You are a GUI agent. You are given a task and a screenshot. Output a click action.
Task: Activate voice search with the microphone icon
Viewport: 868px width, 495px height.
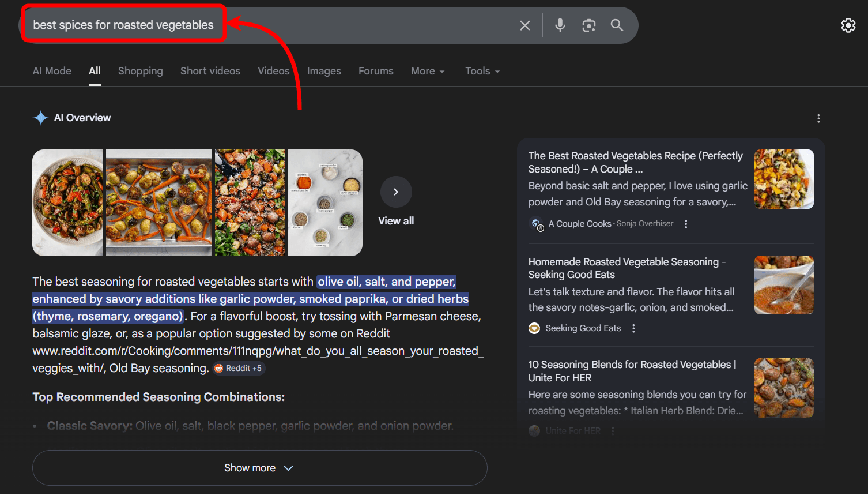click(x=560, y=25)
